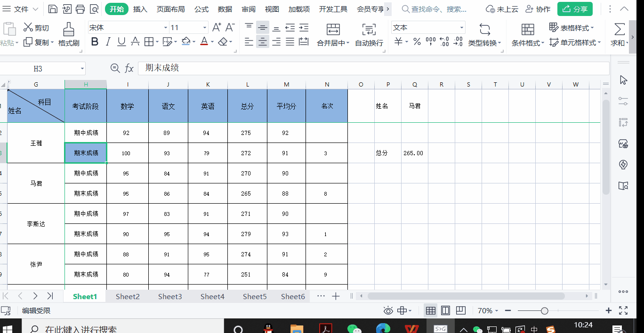Click the 分享 (Share) button
644x333 pixels.
tap(575, 9)
